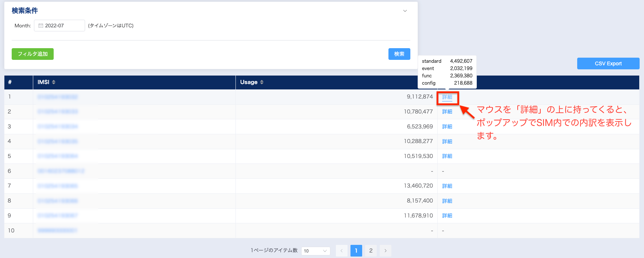The image size is (644, 258).
Task: Open 詳細 link for usage 10,780,477
Action: point(447,112)
